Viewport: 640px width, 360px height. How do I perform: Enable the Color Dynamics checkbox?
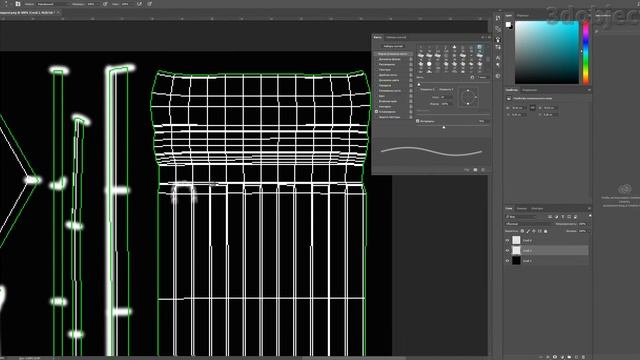pos(376,80)
